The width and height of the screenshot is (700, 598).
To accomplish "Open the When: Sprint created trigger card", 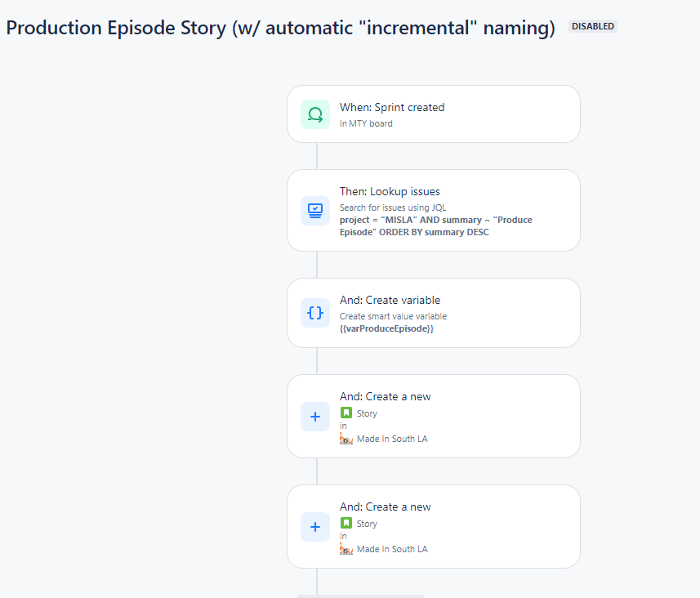I will coord(434,114).
